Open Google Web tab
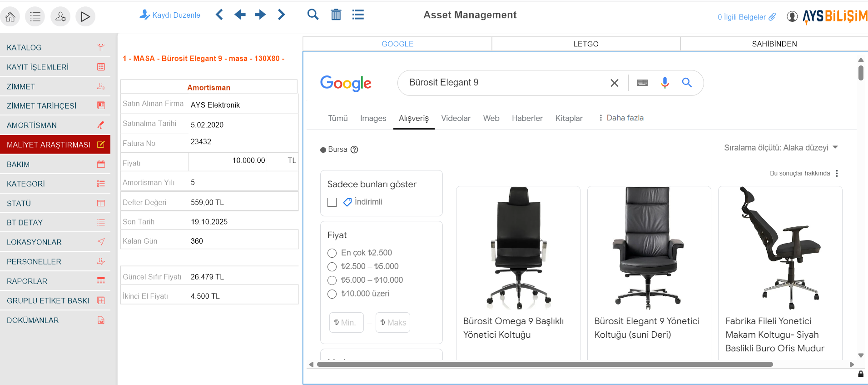The image size is (868, 385). click(491, 118)
